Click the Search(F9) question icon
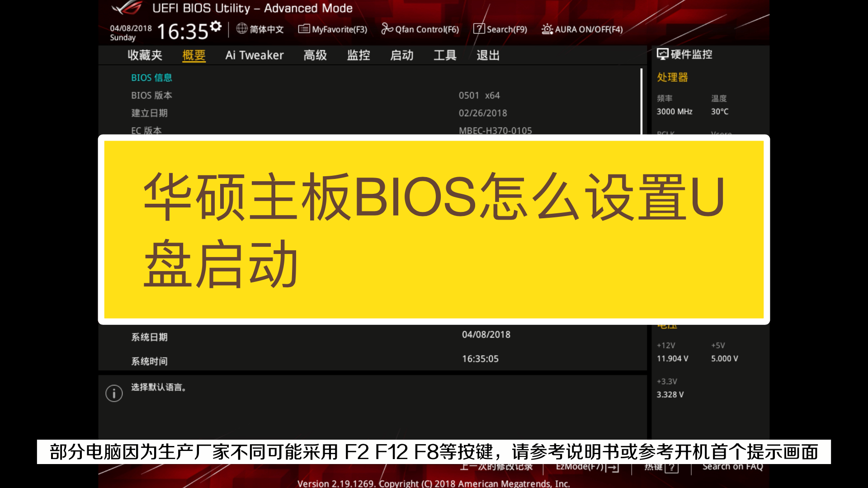 pyautogui.click(x=479, y=29)
